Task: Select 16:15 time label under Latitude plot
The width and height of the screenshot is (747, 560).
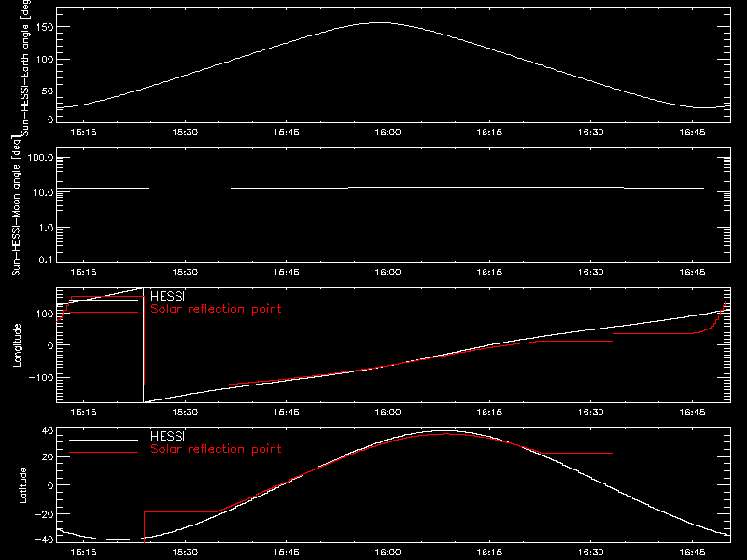Action: (x=489, y=553)
